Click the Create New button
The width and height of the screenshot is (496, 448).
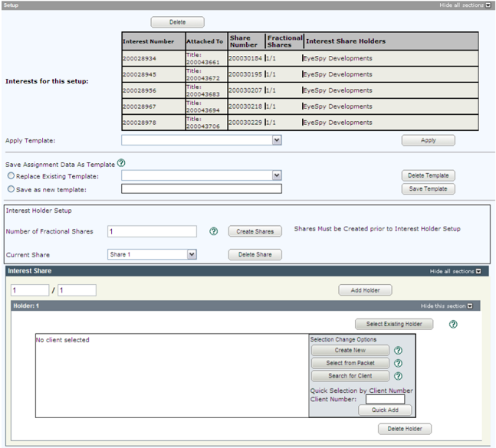coord(350,351)
